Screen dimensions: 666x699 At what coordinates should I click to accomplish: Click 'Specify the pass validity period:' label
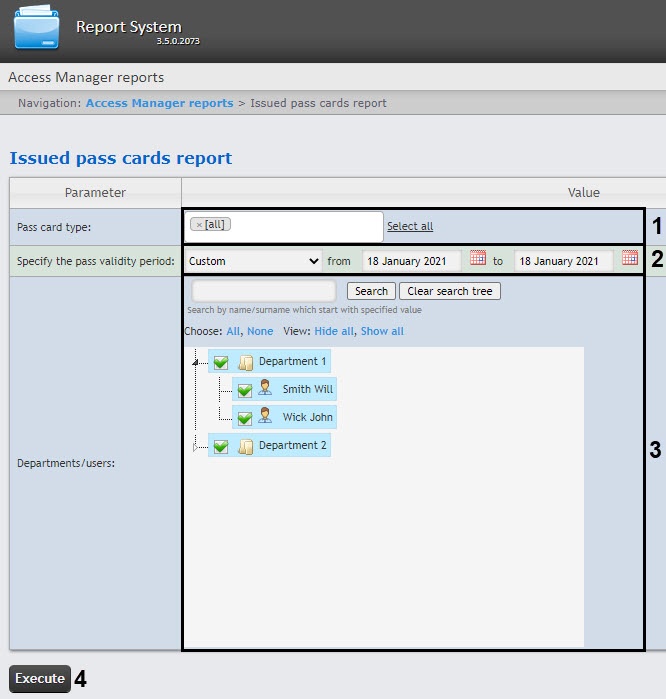pos(95,261)
